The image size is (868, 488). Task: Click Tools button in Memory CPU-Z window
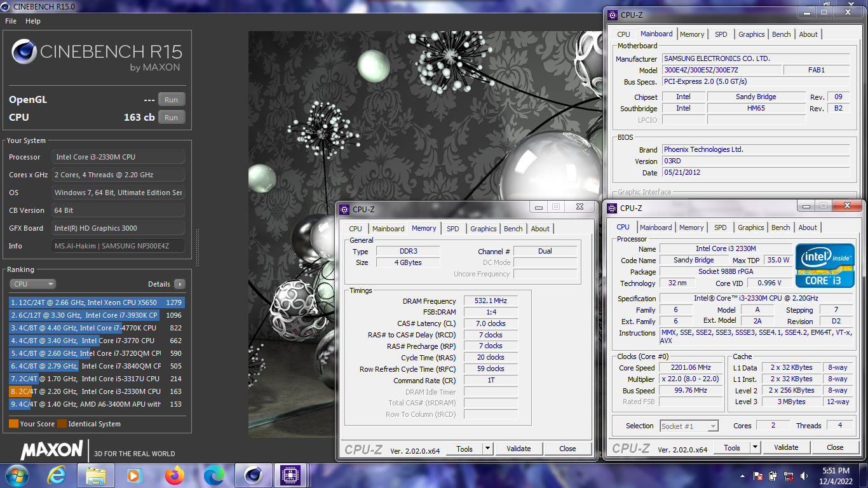pos(465,449)
